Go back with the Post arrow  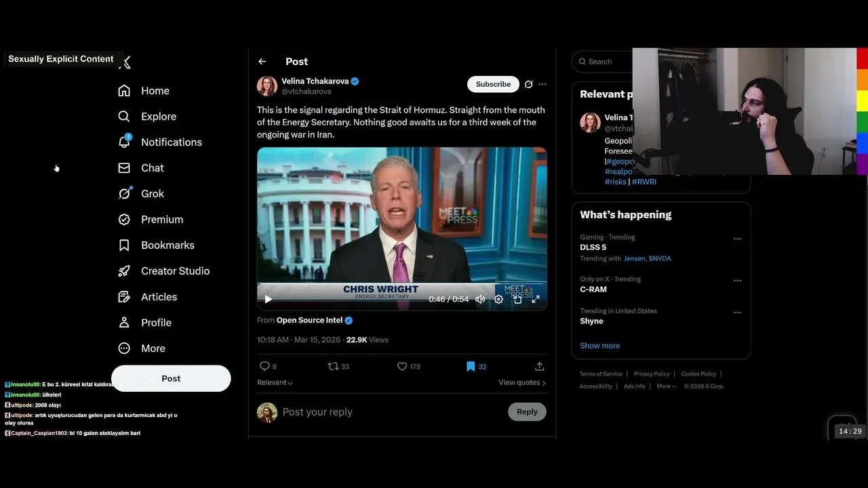[262, 62]
